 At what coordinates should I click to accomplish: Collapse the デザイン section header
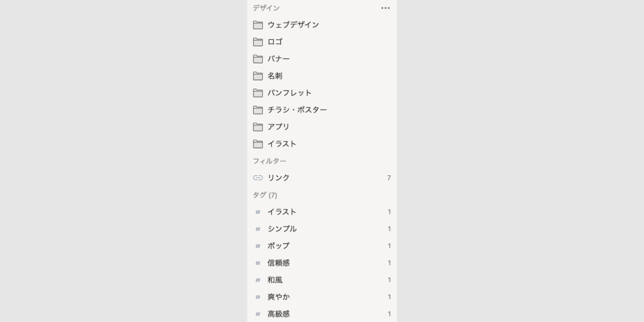[x=266, y=8]
